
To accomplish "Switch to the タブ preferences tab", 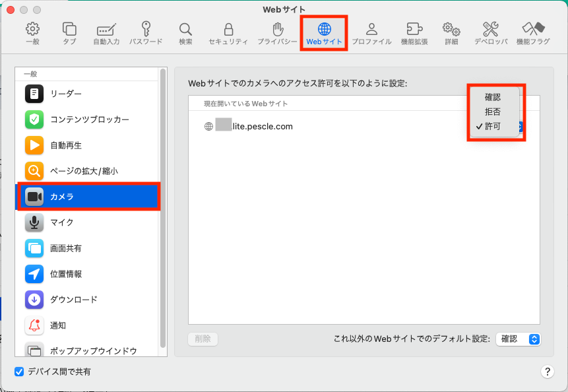I will click(69, 32).
